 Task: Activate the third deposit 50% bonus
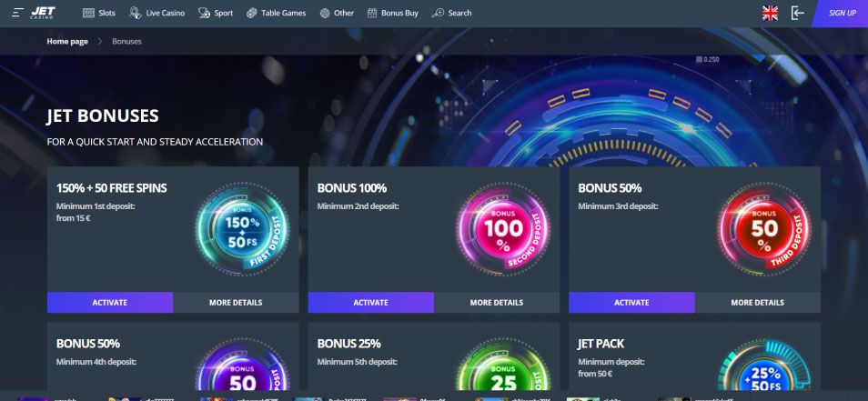(x=631, y=303)
